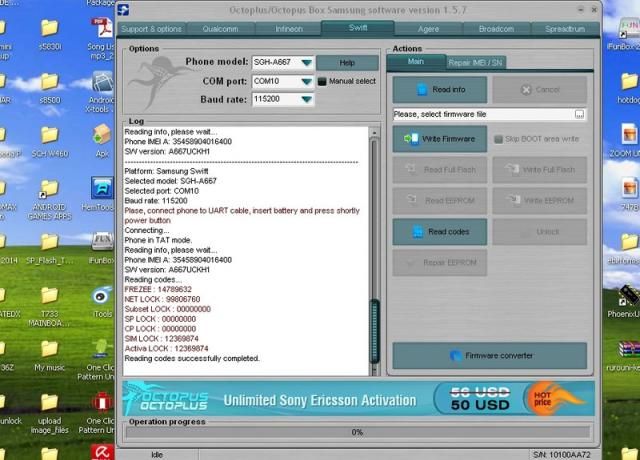Switch to the Qualcomm tab
This screenshot has height=460, width=640.
pos(220,29)
